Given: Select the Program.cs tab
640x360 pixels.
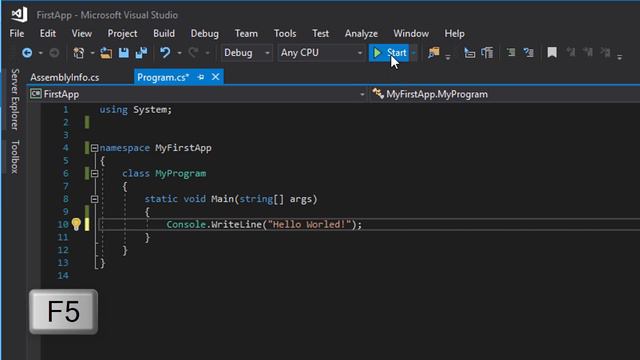Looking at the screenshot, I should point(163,77).
